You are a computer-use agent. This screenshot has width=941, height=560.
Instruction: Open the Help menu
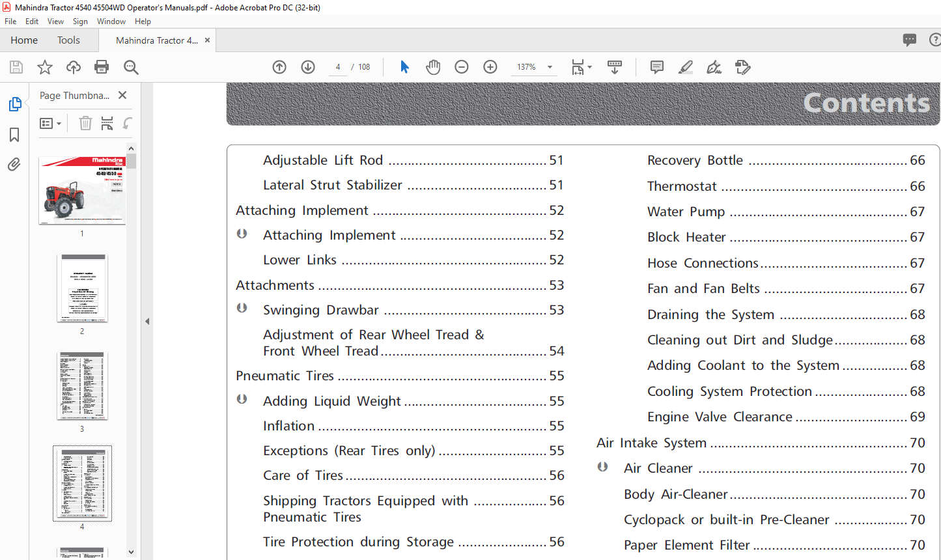point(143,21)
